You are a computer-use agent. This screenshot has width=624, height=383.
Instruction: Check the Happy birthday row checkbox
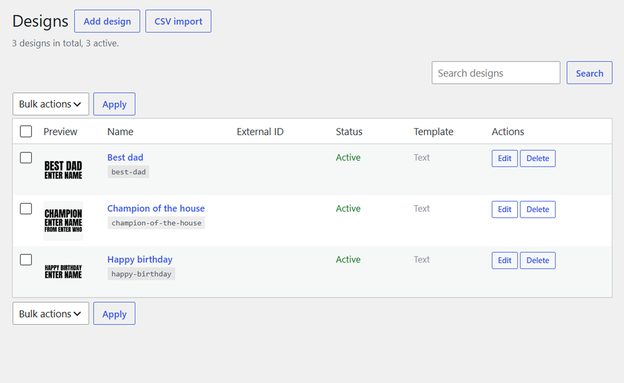click(x=26, y=260)
